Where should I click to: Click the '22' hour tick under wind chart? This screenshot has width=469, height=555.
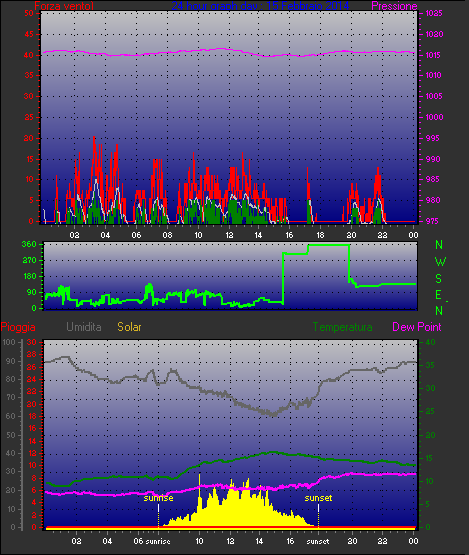pos(382,235)
